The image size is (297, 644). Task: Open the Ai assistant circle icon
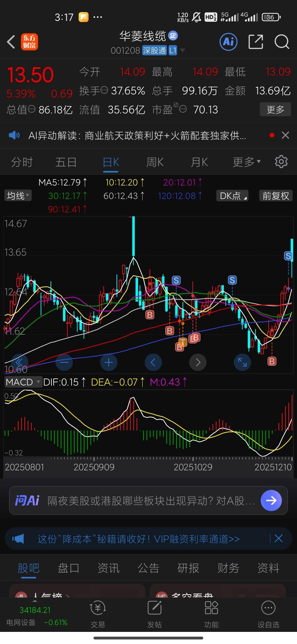point(229,42)
